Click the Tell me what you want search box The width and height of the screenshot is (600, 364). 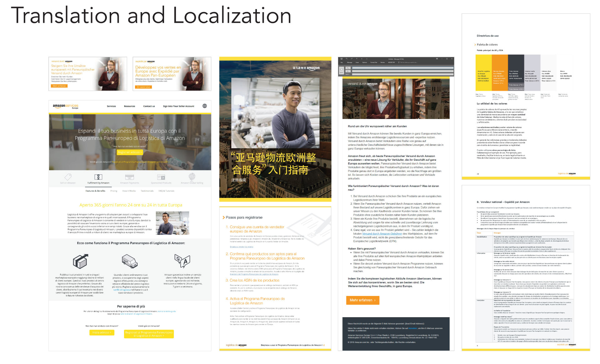[x=408, y=62]
